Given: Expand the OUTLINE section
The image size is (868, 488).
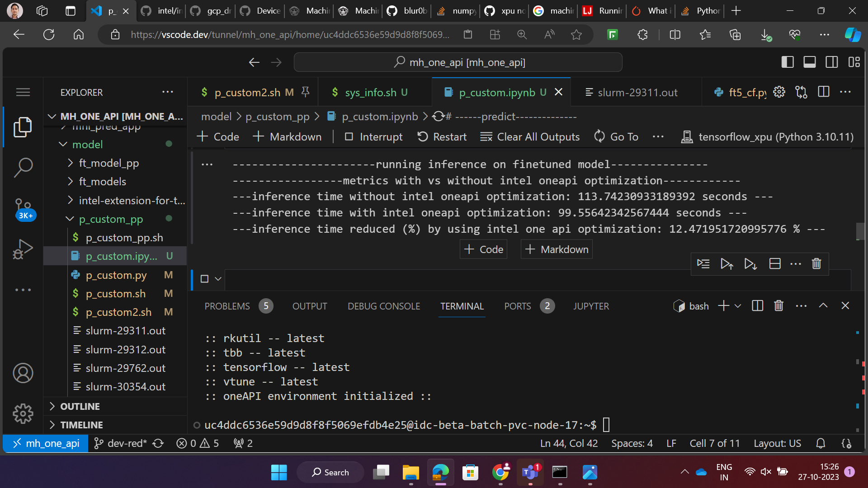Looking at the screenshot, I should [80, 406].
